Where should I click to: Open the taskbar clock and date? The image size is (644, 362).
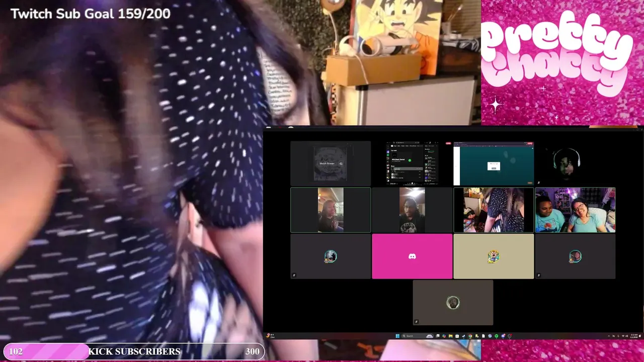(634, 336)
